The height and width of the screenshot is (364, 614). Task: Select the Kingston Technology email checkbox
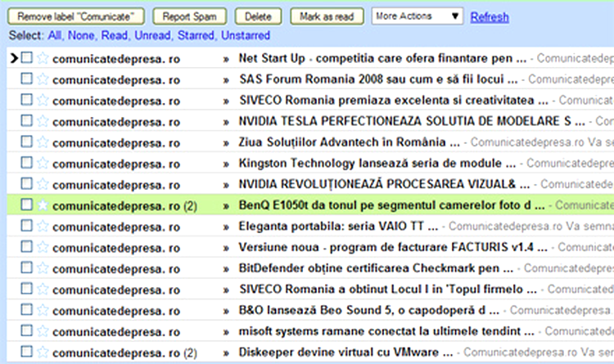point(27,163)
